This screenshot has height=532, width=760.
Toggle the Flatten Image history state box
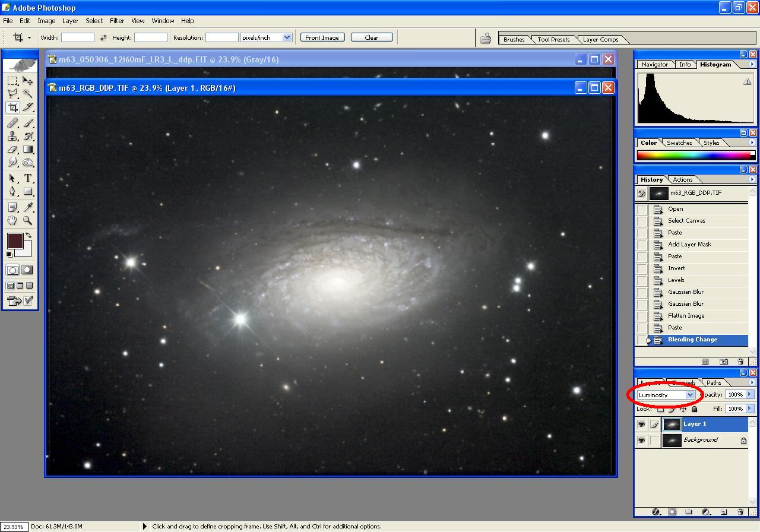[x=642, y=316]
